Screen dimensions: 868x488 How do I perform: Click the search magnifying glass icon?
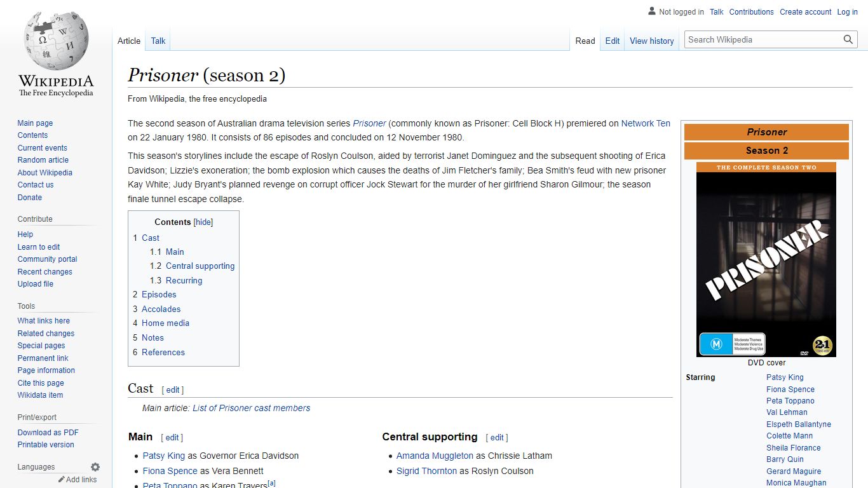click(x=848, y=39)
